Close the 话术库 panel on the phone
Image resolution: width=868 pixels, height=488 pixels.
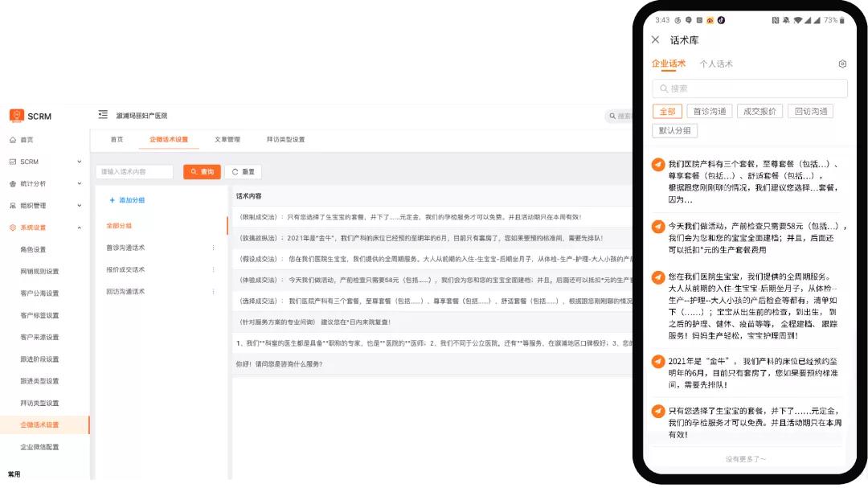(656, 40)
